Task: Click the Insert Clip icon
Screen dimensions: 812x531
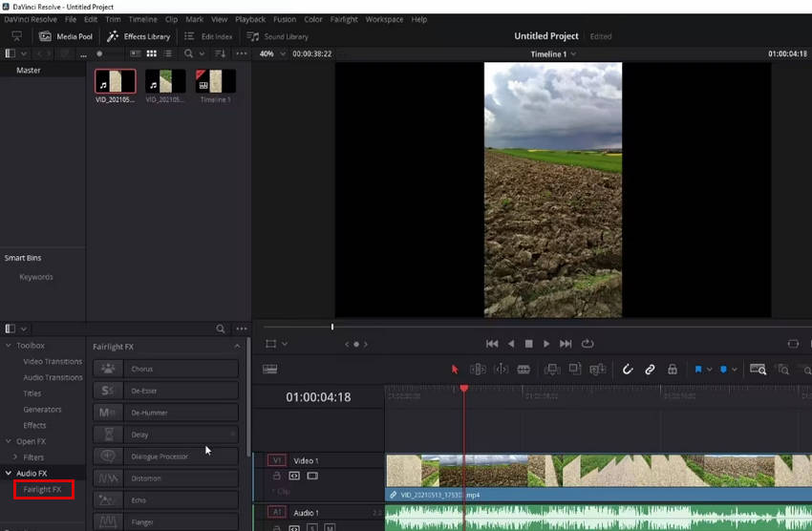Action: (x=552, y=370)
